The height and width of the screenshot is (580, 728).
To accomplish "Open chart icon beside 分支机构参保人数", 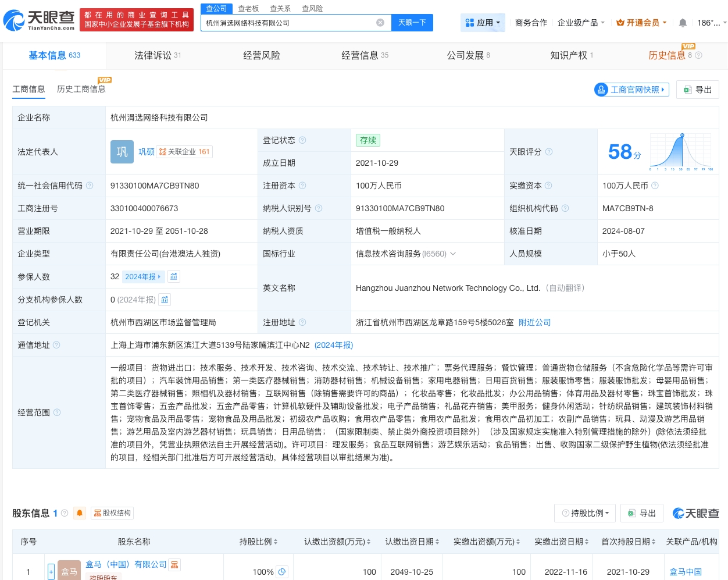I will tap(165, 300).
